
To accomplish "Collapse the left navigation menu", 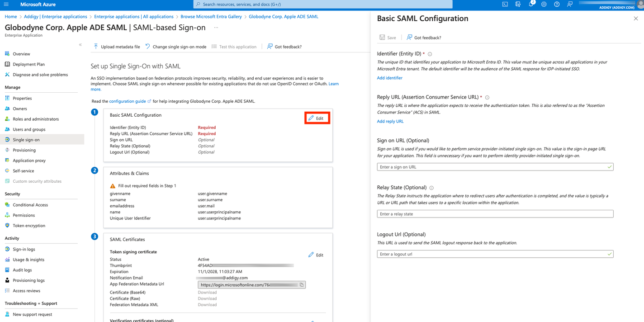I will [x=80, y=45].
